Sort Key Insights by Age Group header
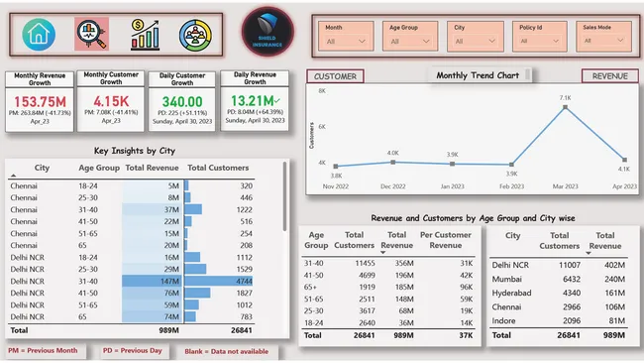 point(99,168)
